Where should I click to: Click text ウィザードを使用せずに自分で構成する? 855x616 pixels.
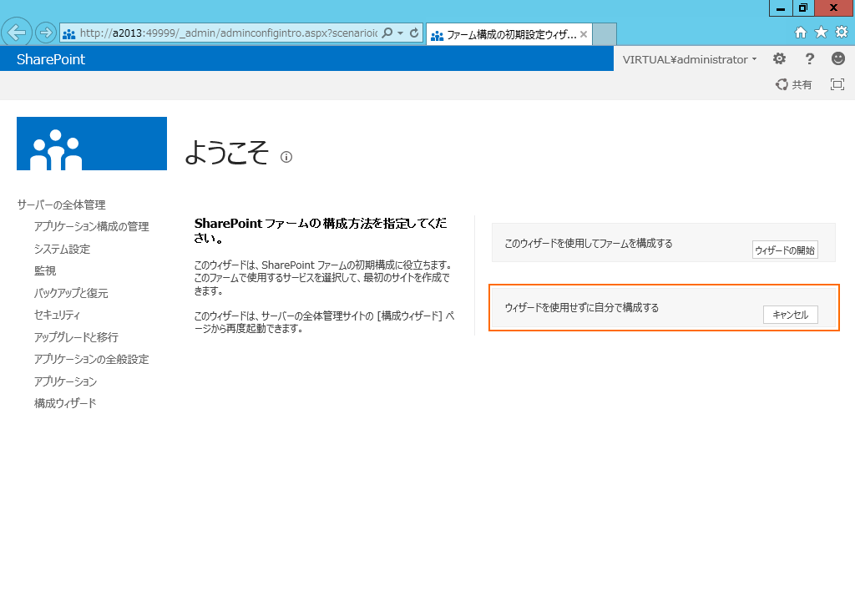pyautogui.click(x=581, y=307)
